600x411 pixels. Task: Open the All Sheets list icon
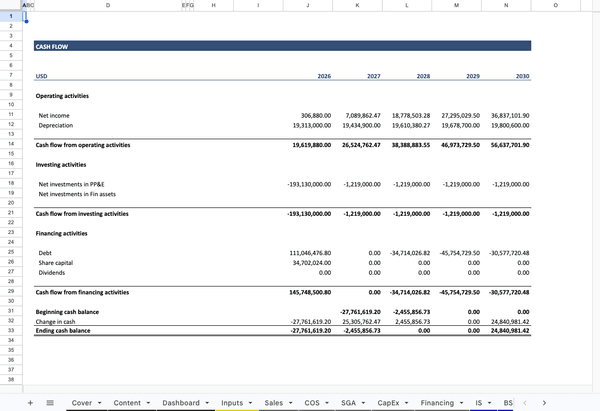pos(49,402)
